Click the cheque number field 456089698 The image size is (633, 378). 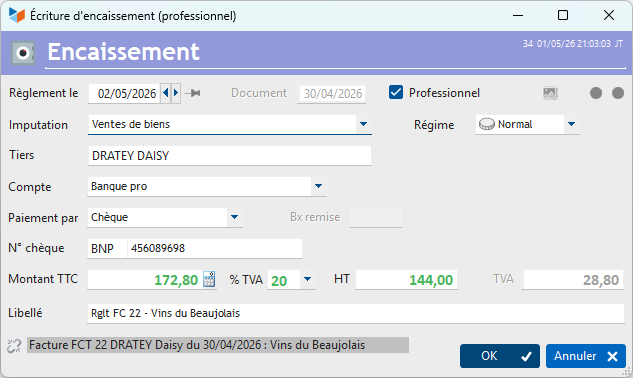[x=215, y=248]
